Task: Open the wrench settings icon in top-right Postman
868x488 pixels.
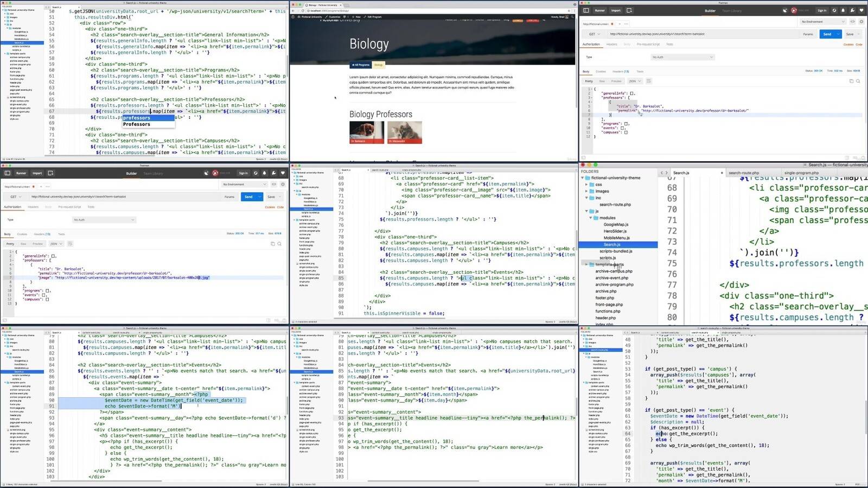Action: [852, 10]
